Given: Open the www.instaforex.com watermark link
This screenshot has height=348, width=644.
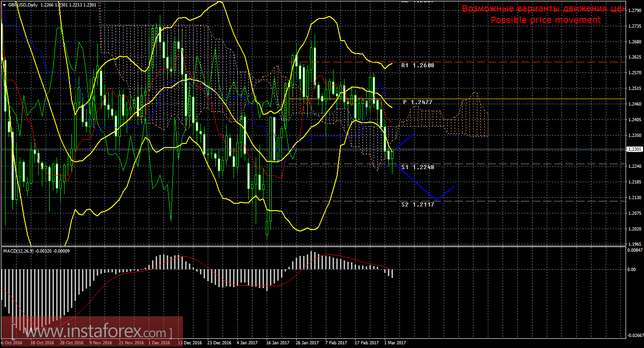Looking at the screenshot, I should pos(92,332).
